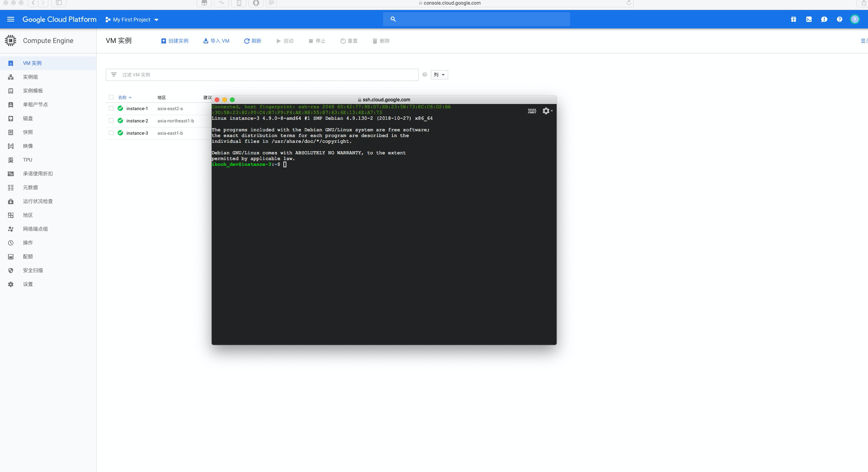Click the 承诺使用折扣 percent icon
868x472 pixels.
coord(11,174)
